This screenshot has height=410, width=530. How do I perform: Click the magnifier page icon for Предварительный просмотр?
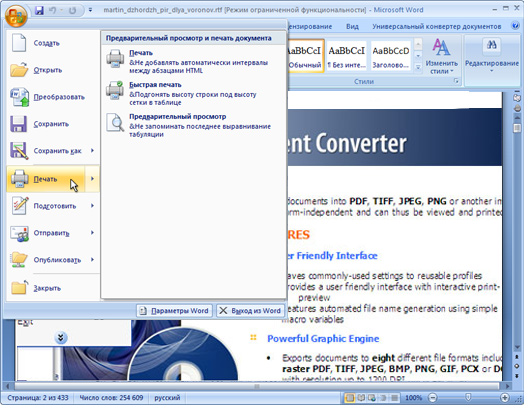tap(115, 122)
